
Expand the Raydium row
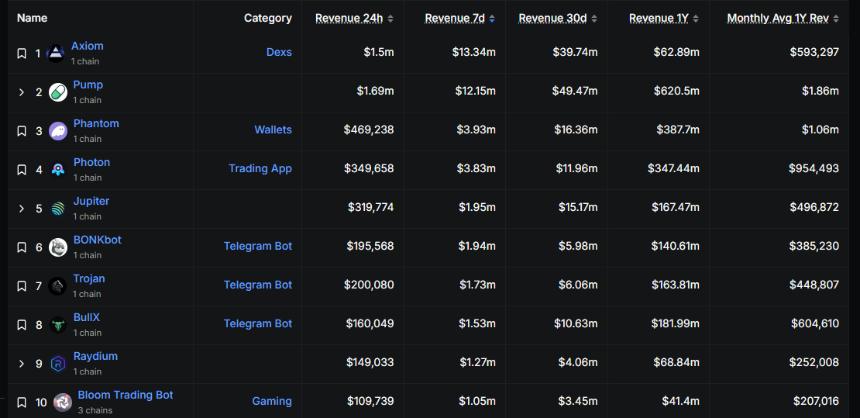(x=21, y=364)
